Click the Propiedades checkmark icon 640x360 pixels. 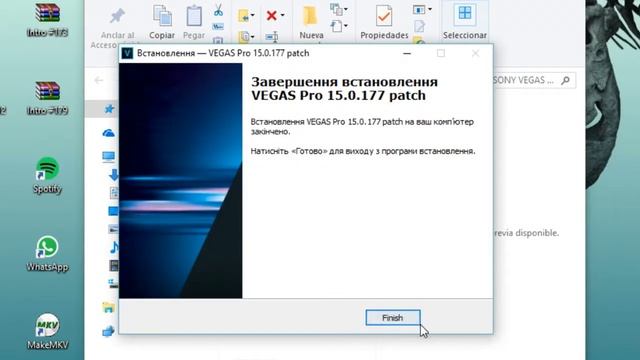point(384,16)
